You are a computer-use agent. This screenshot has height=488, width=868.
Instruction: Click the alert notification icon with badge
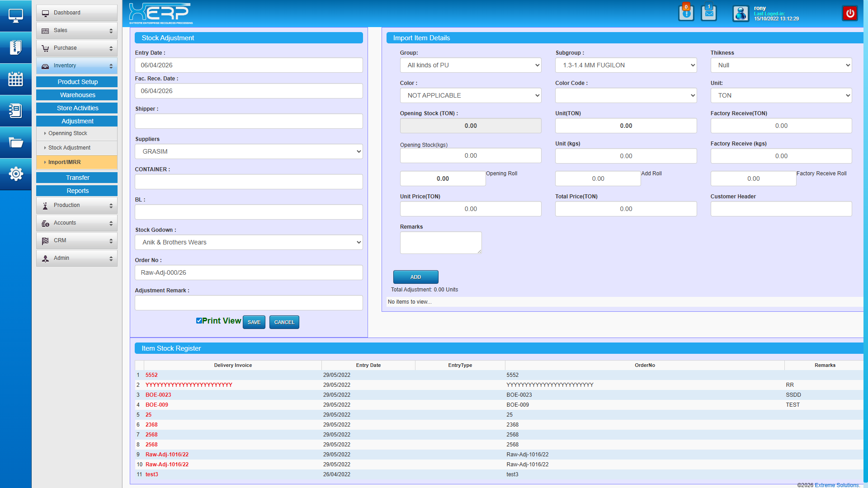pyautogui.click(x=686, y=13)
